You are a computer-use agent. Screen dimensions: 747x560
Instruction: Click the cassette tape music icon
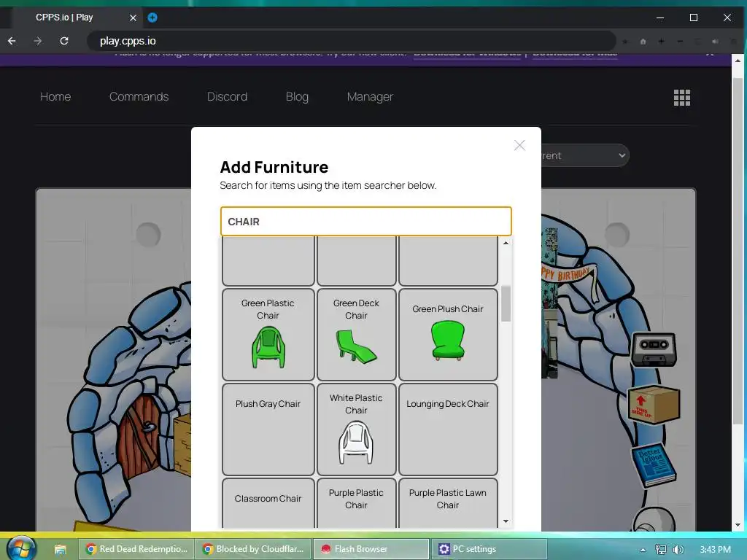point(654,349)
